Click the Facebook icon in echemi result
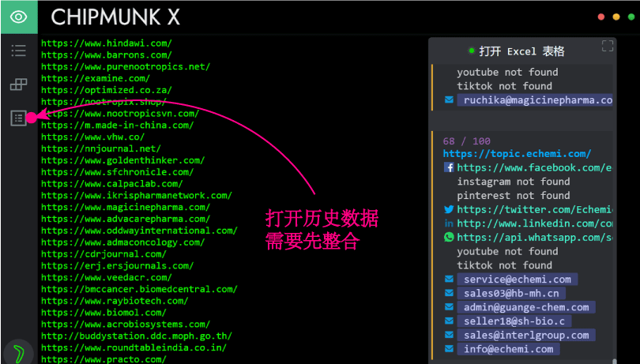The height and width of the screenshot is (364, 640). click(x=449, y=167)
